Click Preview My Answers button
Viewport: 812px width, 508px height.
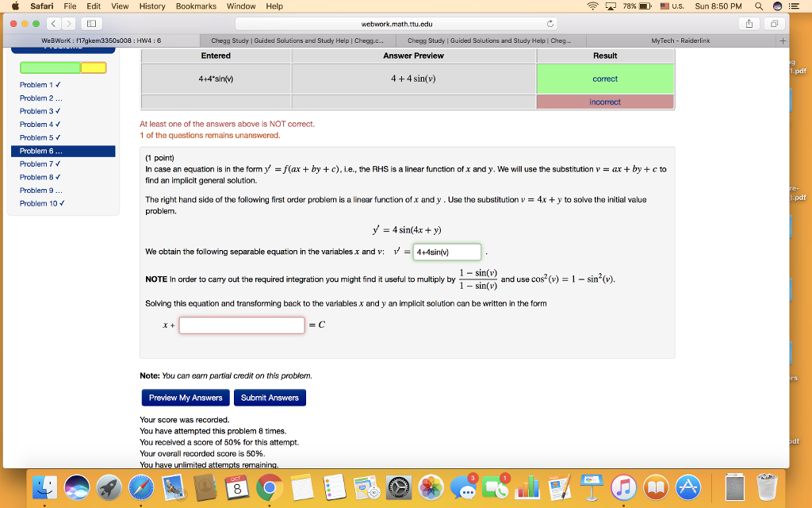(186, 398)
